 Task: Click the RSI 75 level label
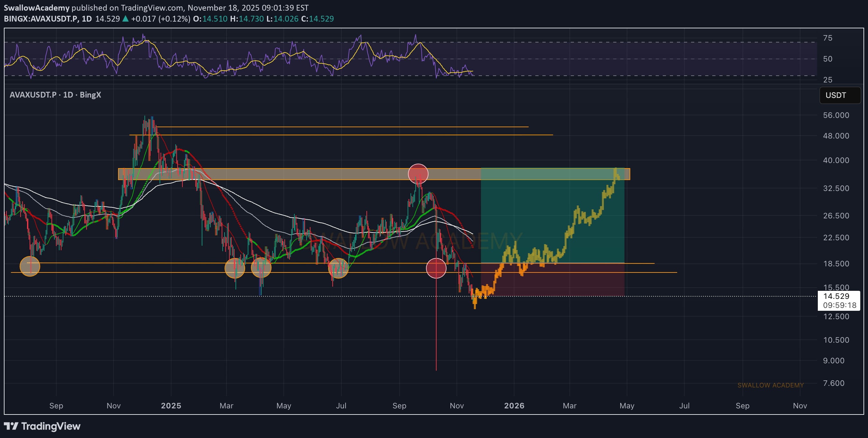827,38
